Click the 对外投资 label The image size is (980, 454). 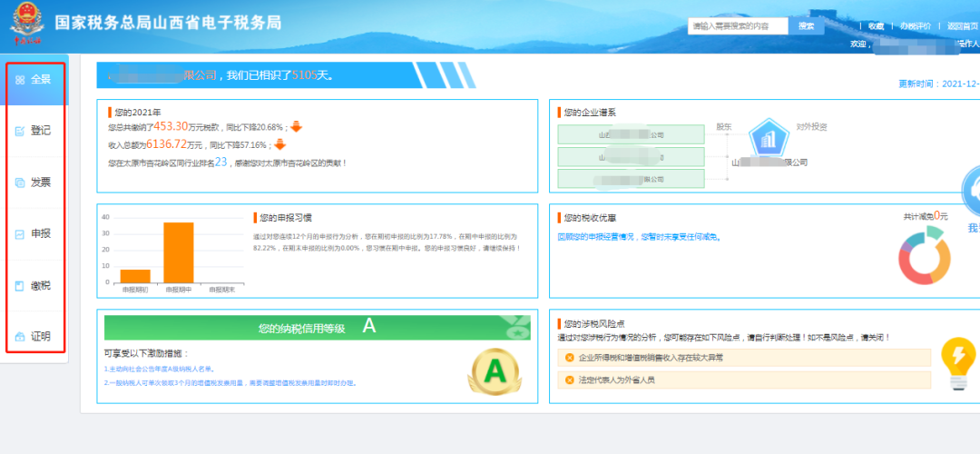click(x=811, y=126)
